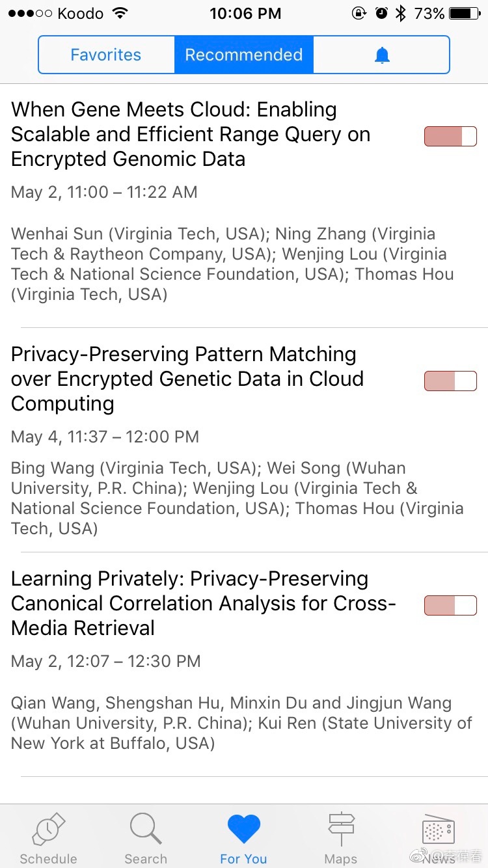Open Privacy-Preserving Pattern Matching session title
Viewport: 488px width, 868px height.
click(x=187, y=379)
